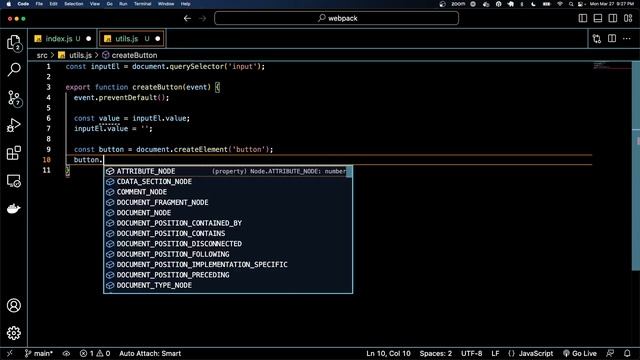Select DOCUMENT_POSITION_CONTAINED_BY suggestion
This screenshot has width=640, height=360.
(228, 223)
